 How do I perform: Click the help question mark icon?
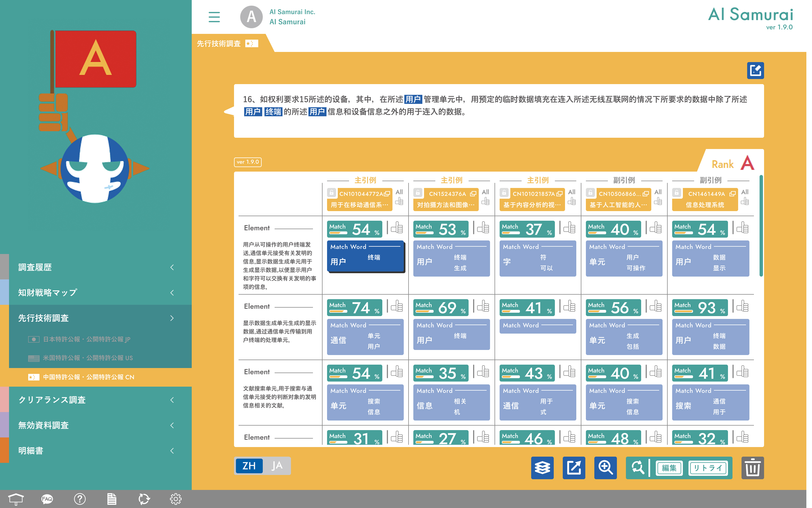point(80,499)
